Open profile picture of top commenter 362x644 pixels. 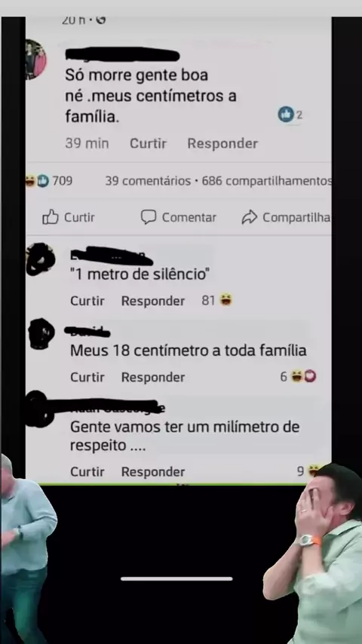point(35,60)
